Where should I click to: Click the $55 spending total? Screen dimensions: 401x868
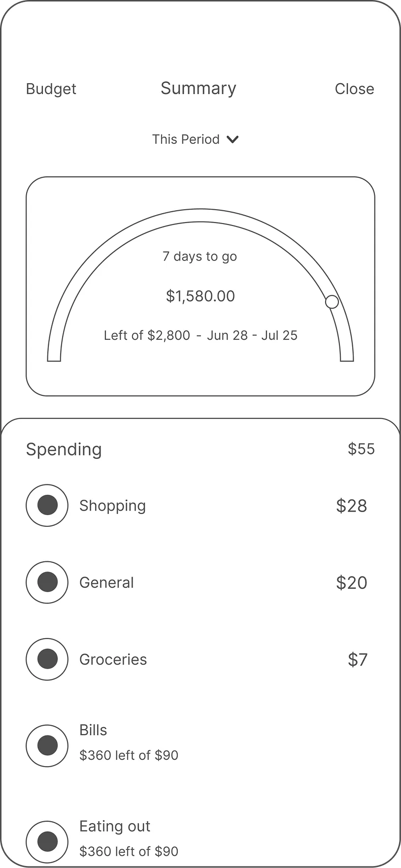[x=361, y=449]
